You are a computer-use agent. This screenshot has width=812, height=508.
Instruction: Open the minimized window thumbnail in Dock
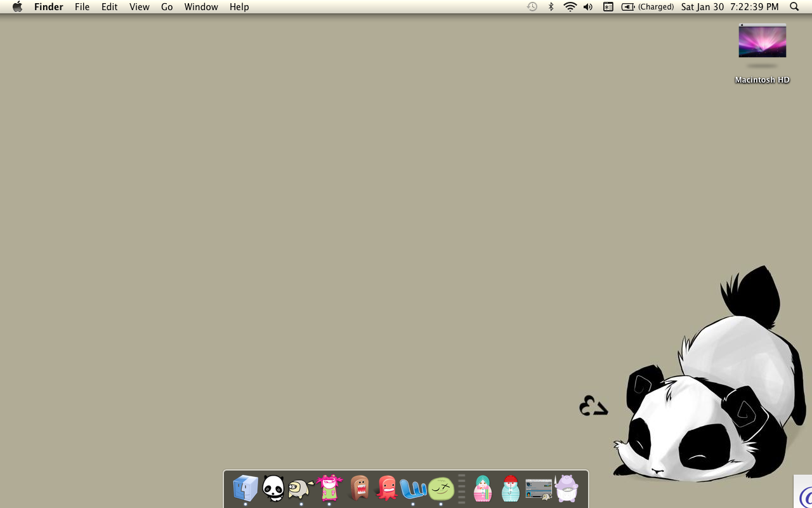point(539,489)
